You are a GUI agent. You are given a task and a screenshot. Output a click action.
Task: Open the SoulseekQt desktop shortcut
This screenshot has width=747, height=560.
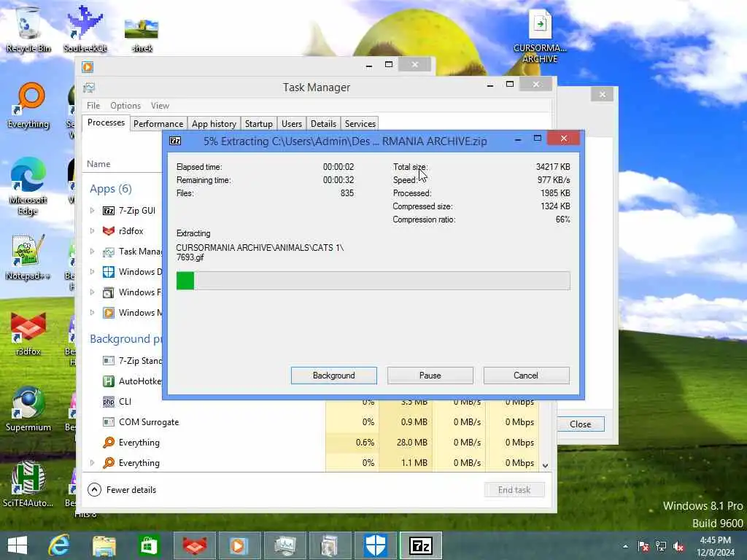point(85,29)
